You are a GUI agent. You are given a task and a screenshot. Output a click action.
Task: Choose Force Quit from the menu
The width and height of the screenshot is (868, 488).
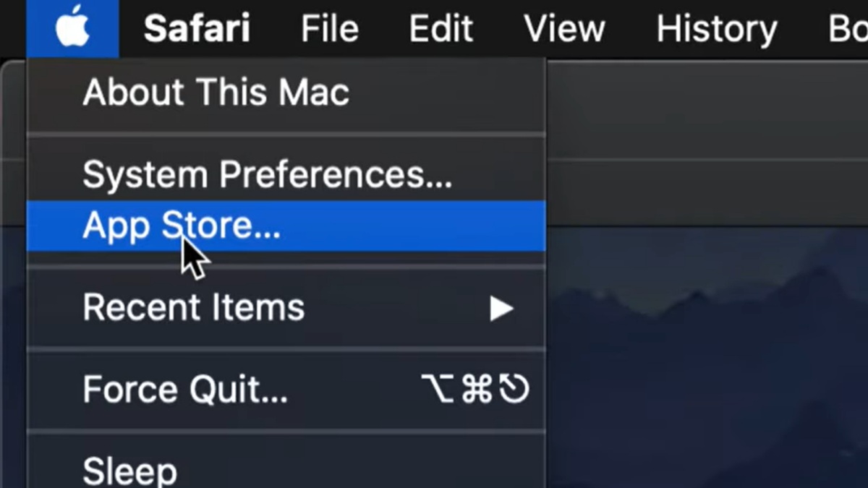click(x=185, y=389)
